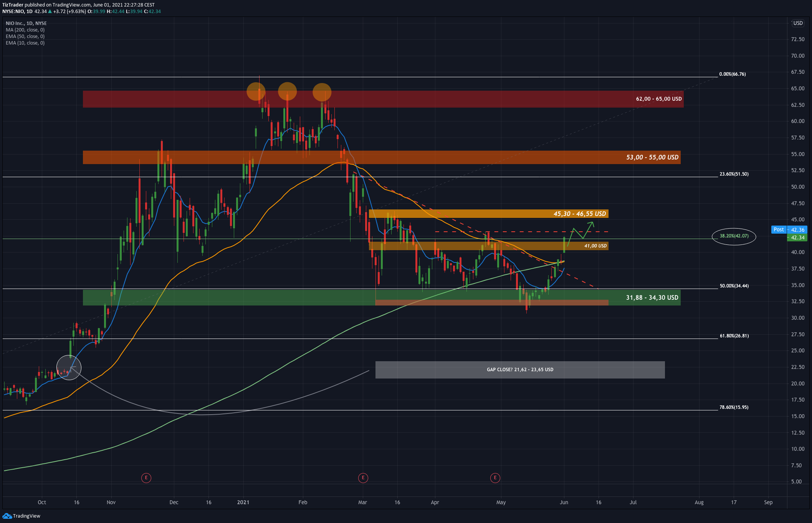This screenshot has height=523, width=812.
Task: Select the 45,30 - 46,55 USD zone label
Action: (x=580, y=214)
